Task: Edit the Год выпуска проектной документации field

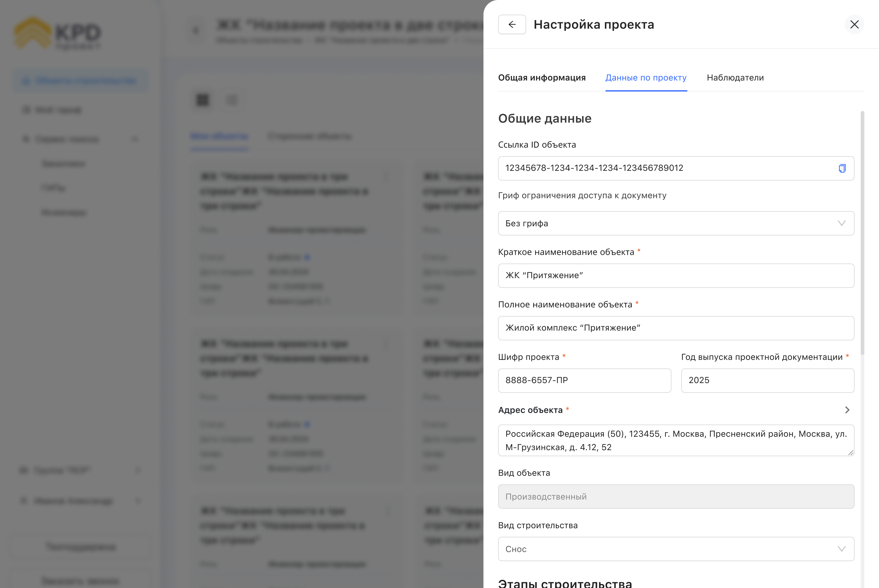Action: point(768,381)
